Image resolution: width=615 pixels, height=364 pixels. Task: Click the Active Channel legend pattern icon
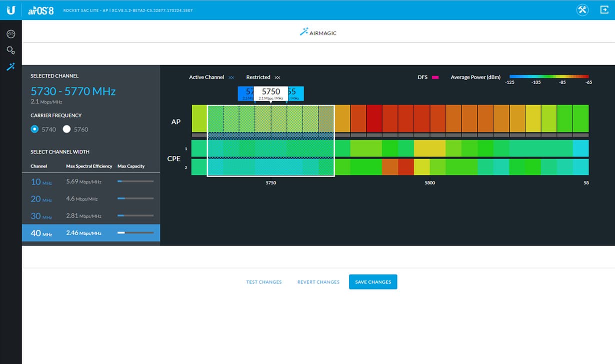coord(231,77)
